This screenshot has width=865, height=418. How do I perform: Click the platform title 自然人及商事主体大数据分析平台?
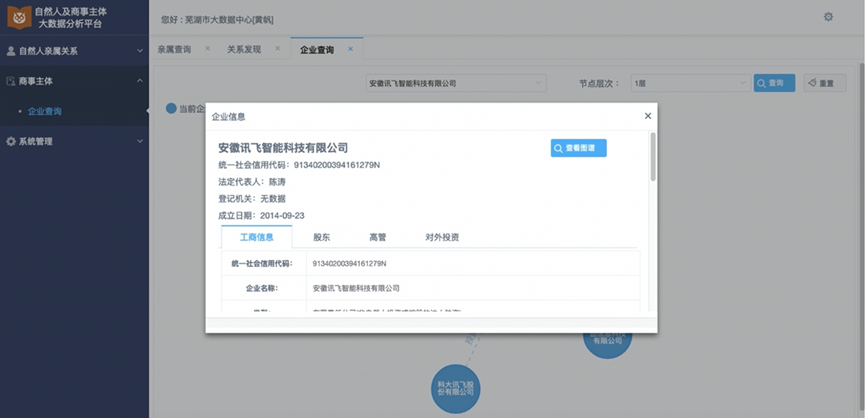pyautogui.click(x=71, y=18)
